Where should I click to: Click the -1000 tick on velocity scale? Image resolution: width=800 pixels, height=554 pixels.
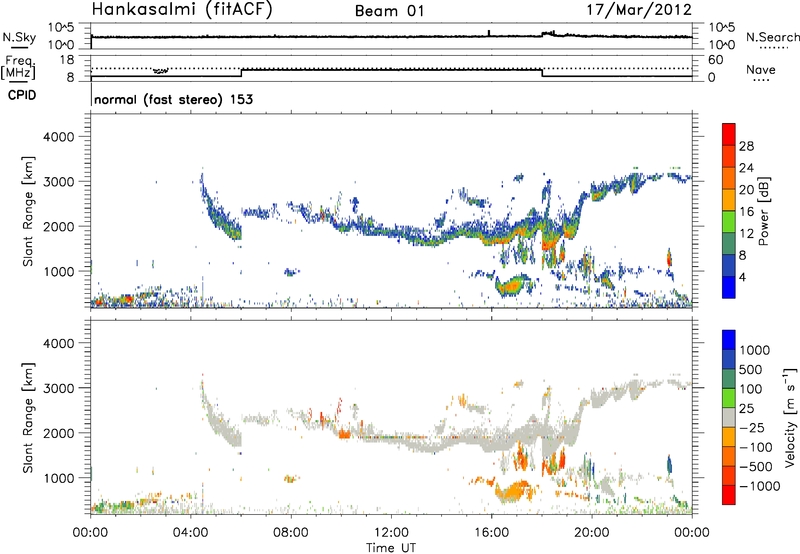tap(759, 486)
